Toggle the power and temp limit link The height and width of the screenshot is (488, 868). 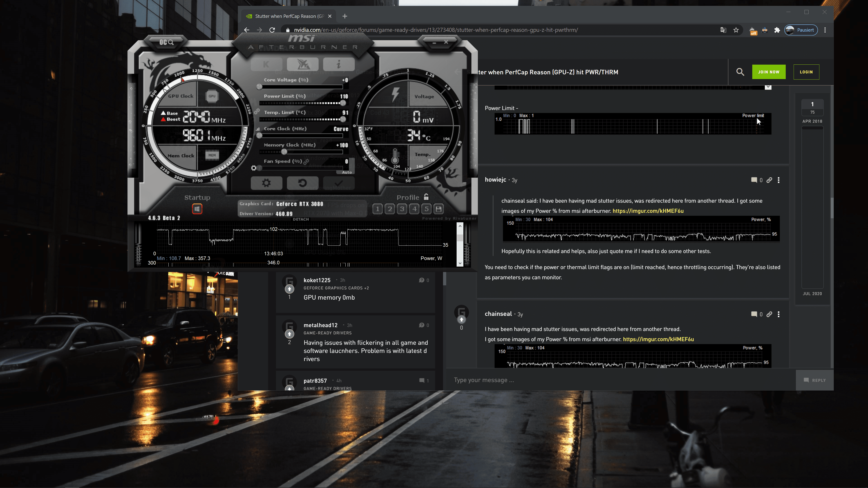tap(257, 111)
